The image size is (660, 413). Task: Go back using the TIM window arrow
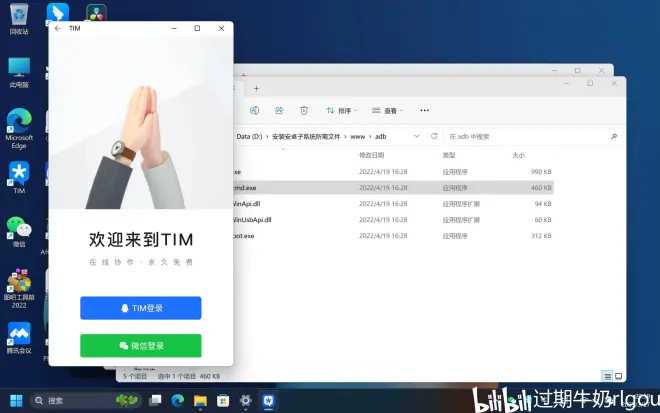58,28
